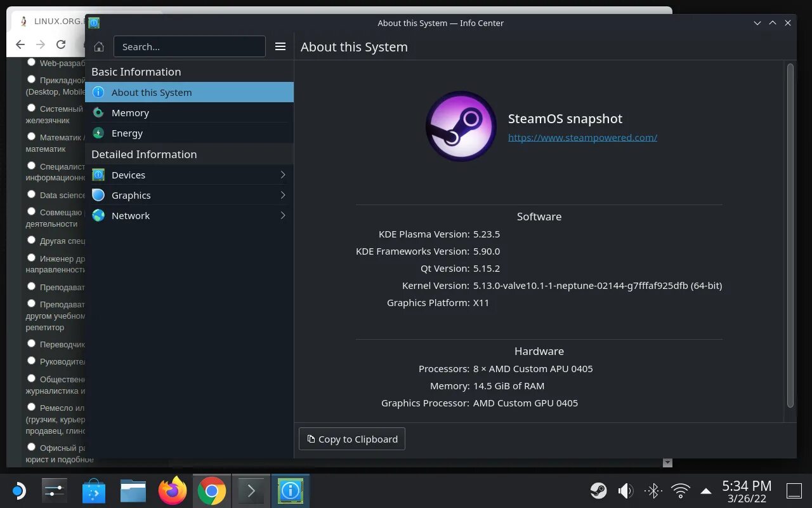Open the hamburger menu in Info Center
This screenshot has width=812, height=508.
(280, 46)
